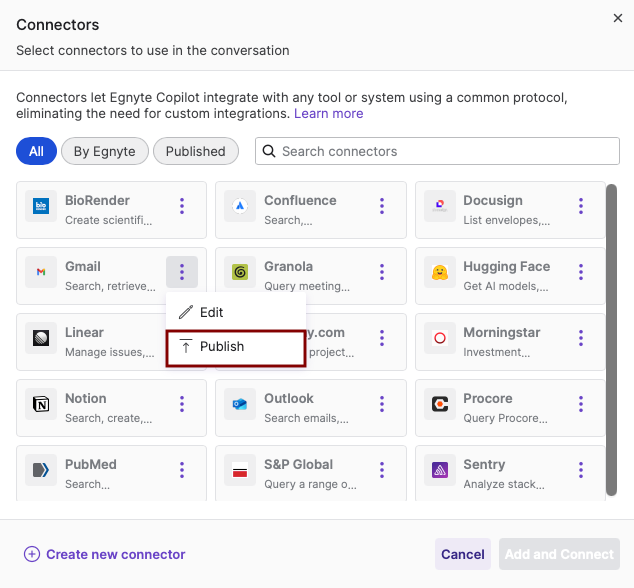Select the All filter tab
Screen dimensions: 634x588
36,151
